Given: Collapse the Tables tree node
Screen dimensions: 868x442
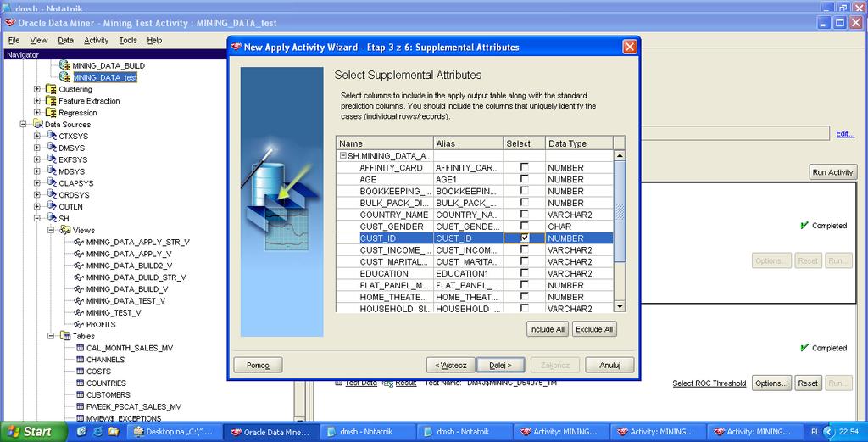Looking at the screenshot, I should click(x=51, y=336).
